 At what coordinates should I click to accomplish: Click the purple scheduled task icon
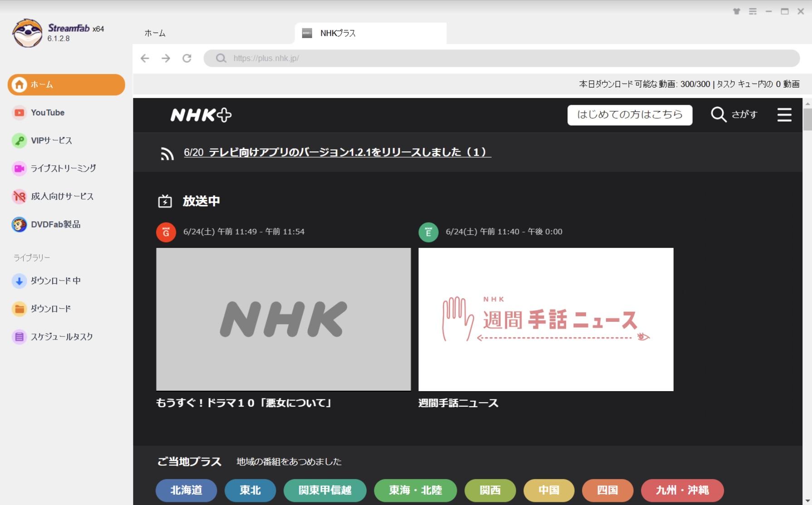coord(19,337)
